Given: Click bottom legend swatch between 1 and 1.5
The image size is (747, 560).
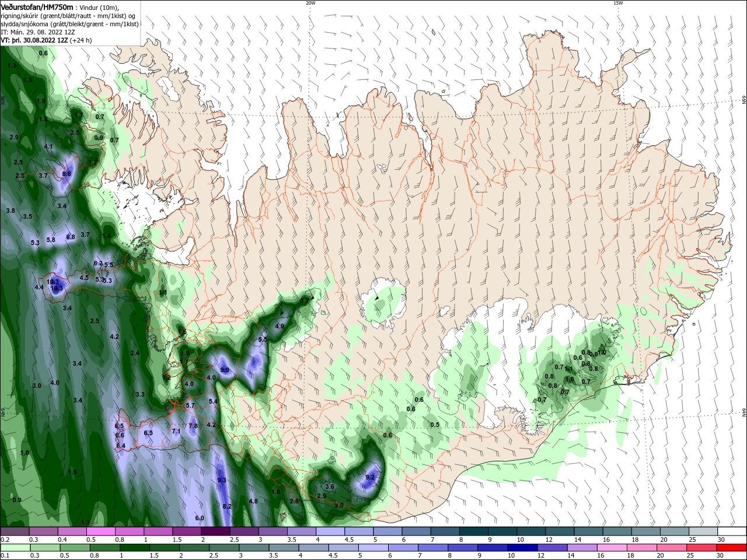Looking at the screenshot, I should pyautogui.click(x=134, y=548).
